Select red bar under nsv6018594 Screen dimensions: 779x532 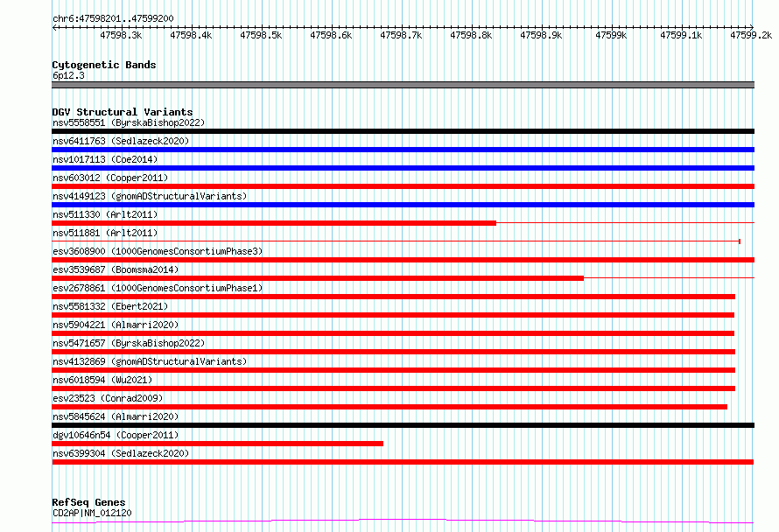pyautogui.click(x=394, y=388)
